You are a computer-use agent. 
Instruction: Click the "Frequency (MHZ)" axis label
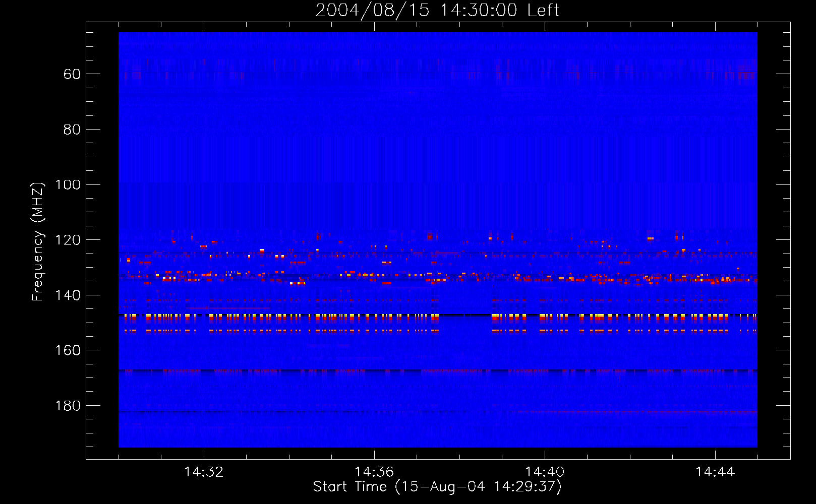click(x=38, y=241)
